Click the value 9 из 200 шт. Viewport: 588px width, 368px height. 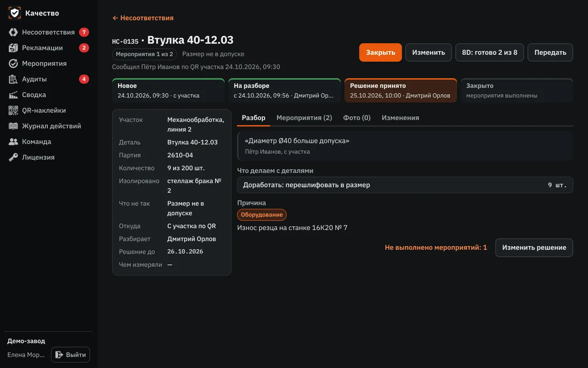(186, 168)
